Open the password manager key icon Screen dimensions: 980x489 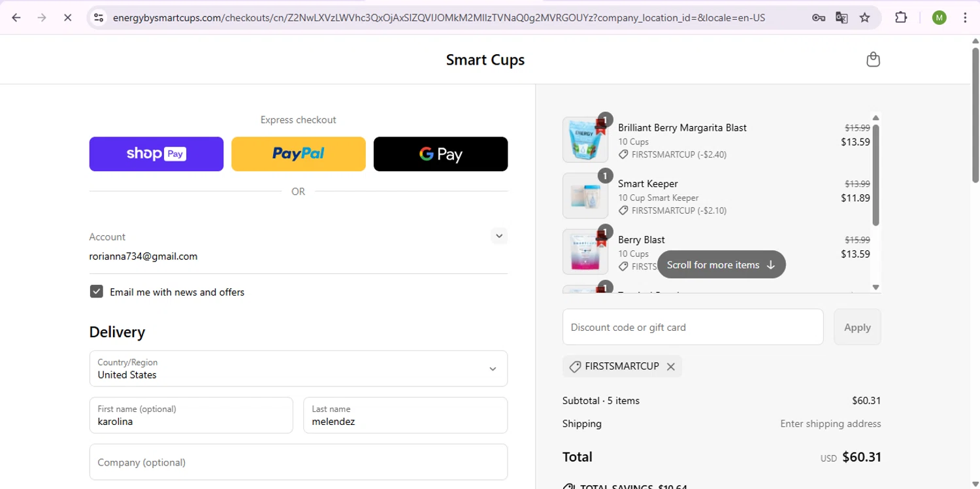818,18
